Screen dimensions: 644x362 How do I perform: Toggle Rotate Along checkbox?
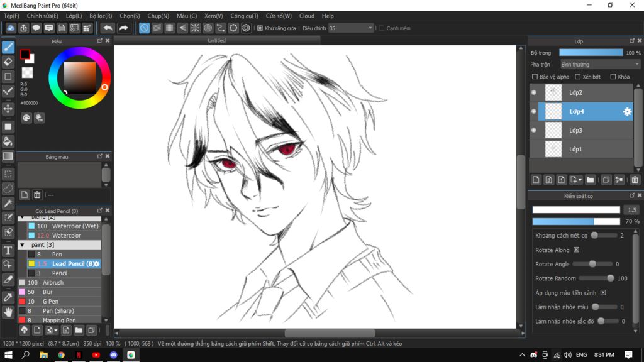point(576,250)
